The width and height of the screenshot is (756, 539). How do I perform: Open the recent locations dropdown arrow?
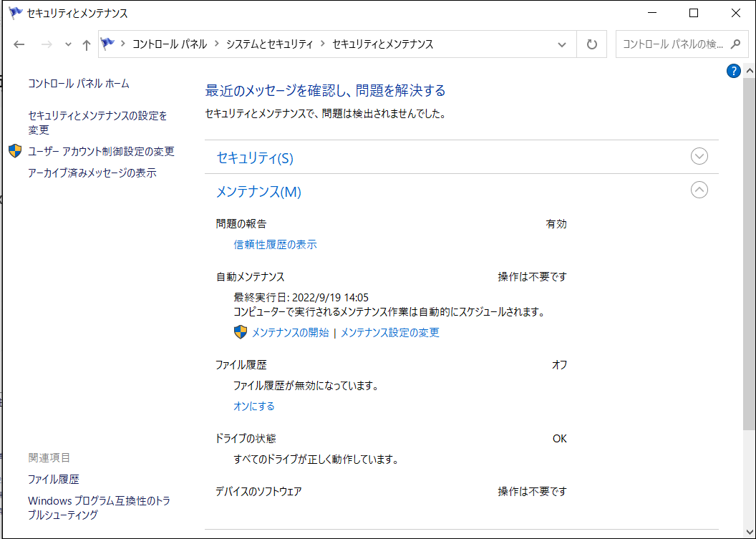(68, 44)
